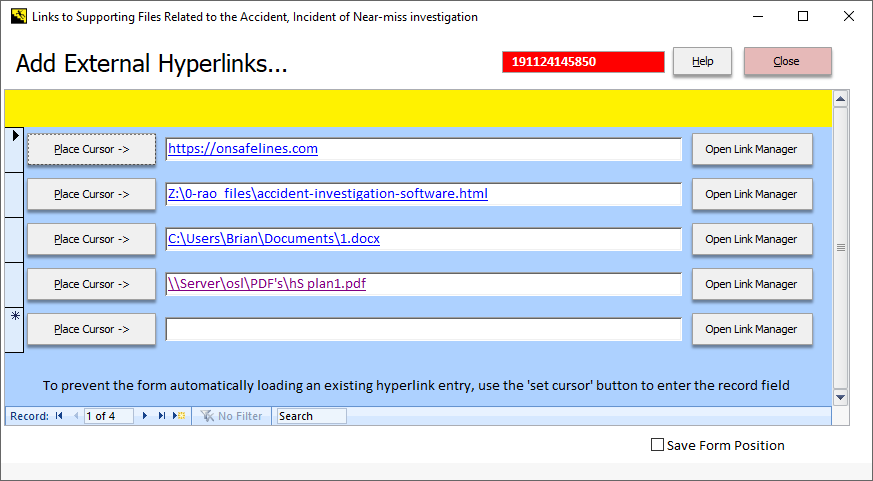
Task: Open Link Manager for 1.docx
Action: [752, 239]
